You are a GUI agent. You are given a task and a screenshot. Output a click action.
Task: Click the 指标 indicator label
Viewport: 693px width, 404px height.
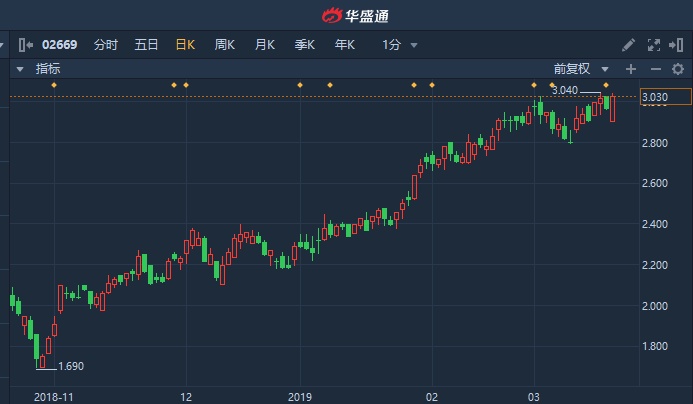pyautogui.click(x=48, y=69)
